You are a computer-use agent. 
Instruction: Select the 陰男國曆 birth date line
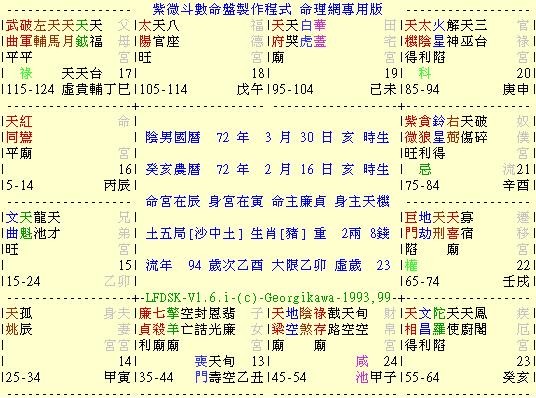(x=267, y=137)
